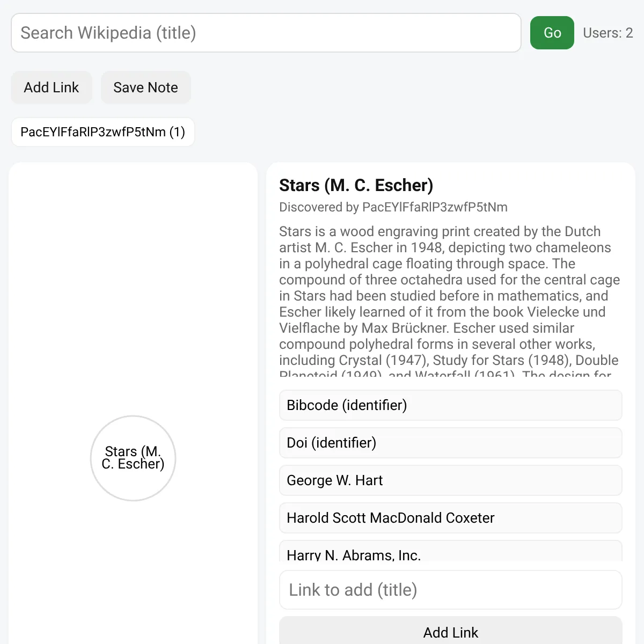Viewport: 644px width, 644px height.
Task: Open the Harry N. Abrams, Inc. link
Action: click(451, 552)
